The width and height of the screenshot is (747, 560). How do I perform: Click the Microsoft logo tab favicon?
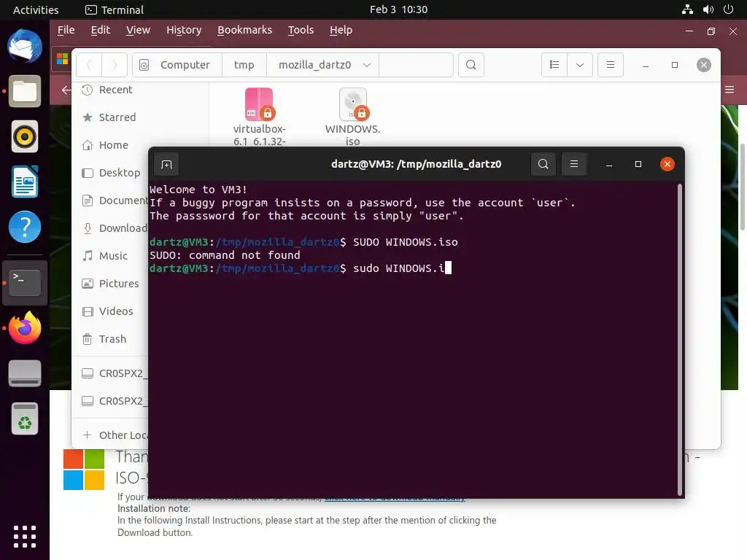[x=63, y=59]
